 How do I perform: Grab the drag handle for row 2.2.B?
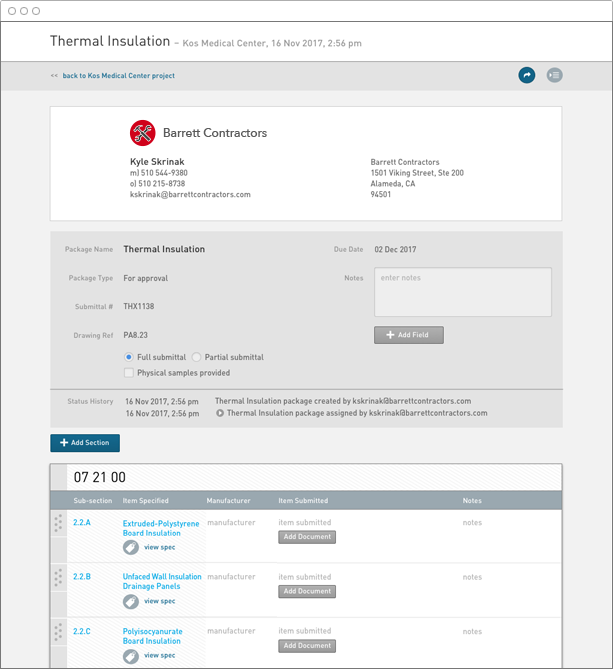[58, 577]
